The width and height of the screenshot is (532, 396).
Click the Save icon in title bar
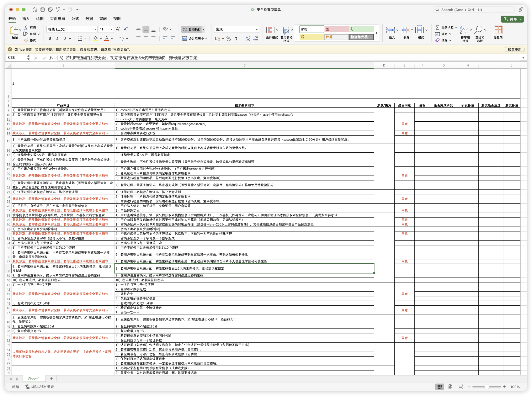point(42,10)
